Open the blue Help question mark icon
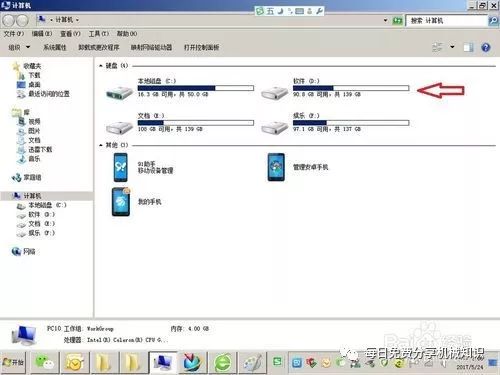This screenshot has width=500, height=375. pos(486,47)
